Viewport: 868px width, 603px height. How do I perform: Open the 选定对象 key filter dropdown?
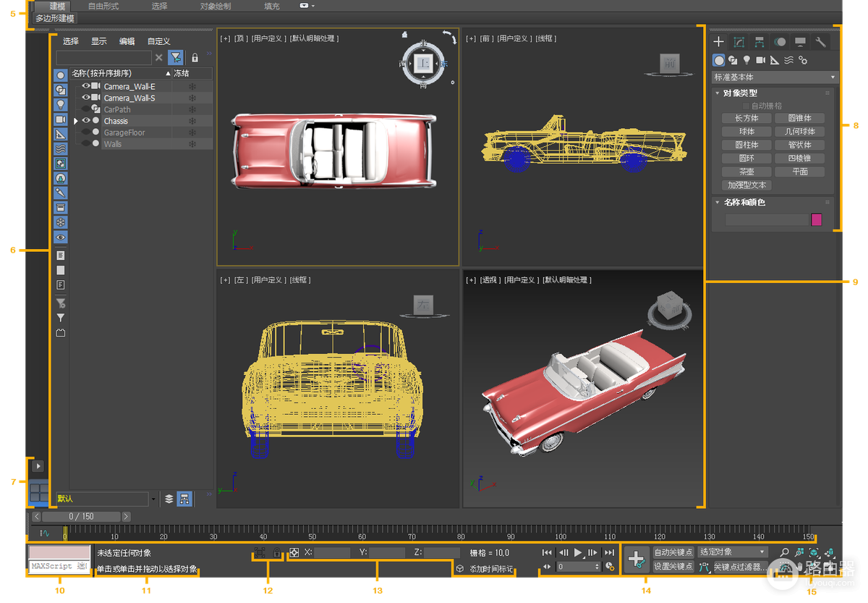click(x=732, y=552)
